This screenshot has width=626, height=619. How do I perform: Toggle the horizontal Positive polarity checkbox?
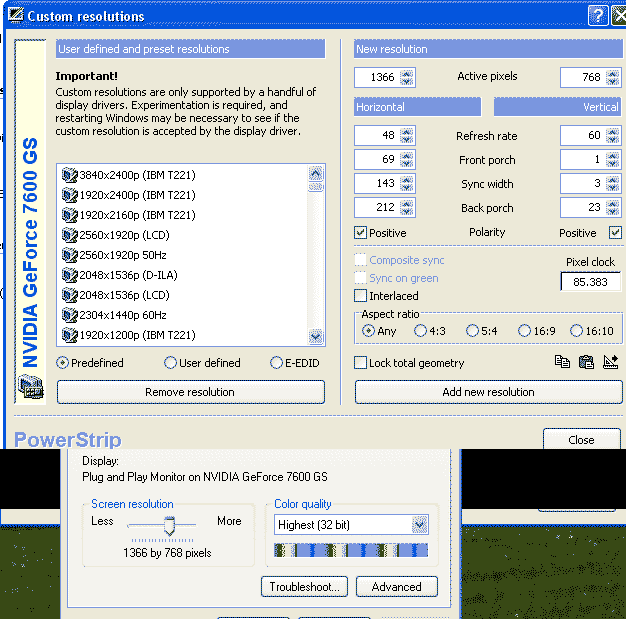[361, 232]
